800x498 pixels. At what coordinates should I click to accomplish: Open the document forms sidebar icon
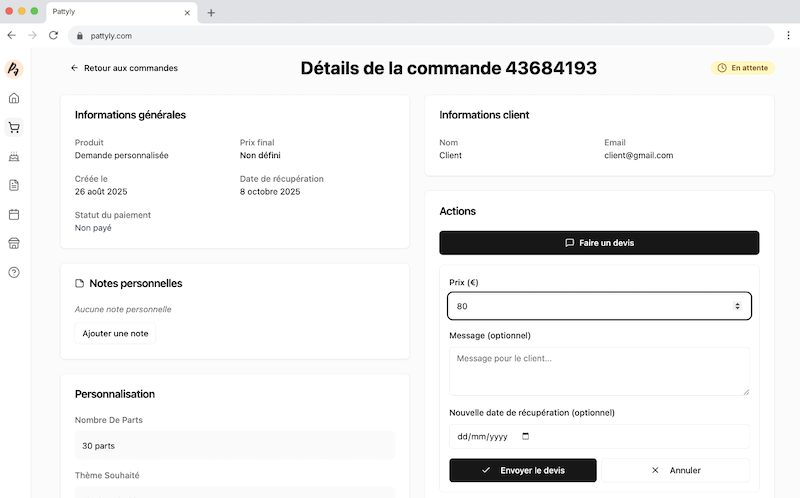coord(14,185)
